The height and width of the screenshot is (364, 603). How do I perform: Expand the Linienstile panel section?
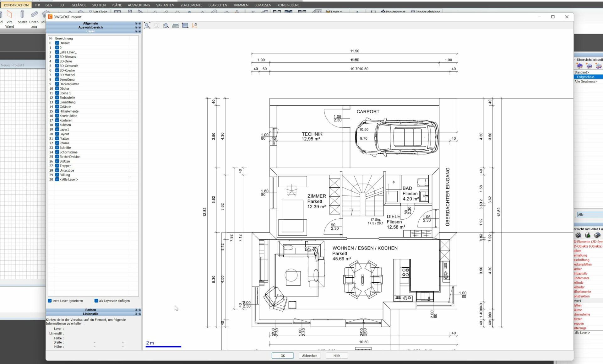point(91,314)
